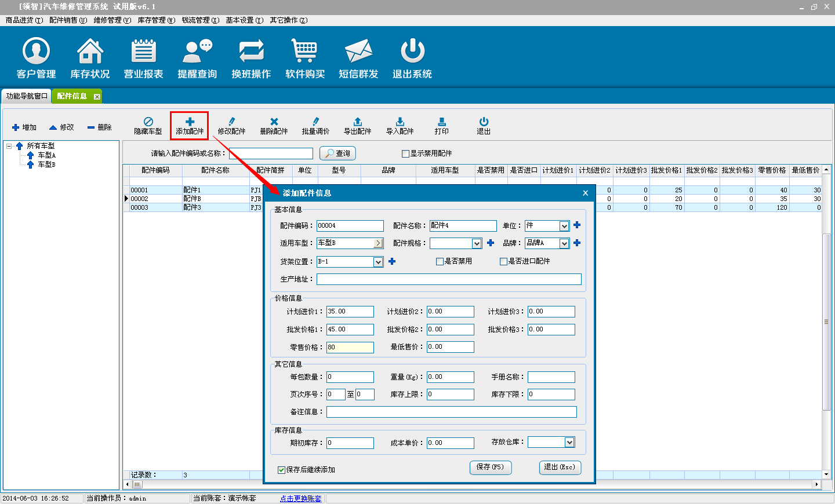Image resolution: width=835 pixels, height=504 pixels.
Task: Switch to 功能导航窗口 tab
Action: click(27, 96)
